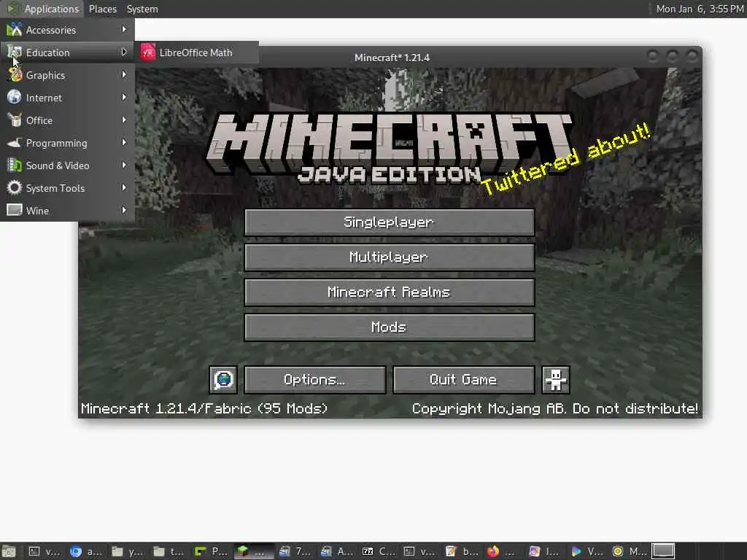Image resolution: width=747 pixels, height=560 pixels.
Task: Expand the Programming submenu arrow
Action: pyautogui.click(x=124, y=142)
